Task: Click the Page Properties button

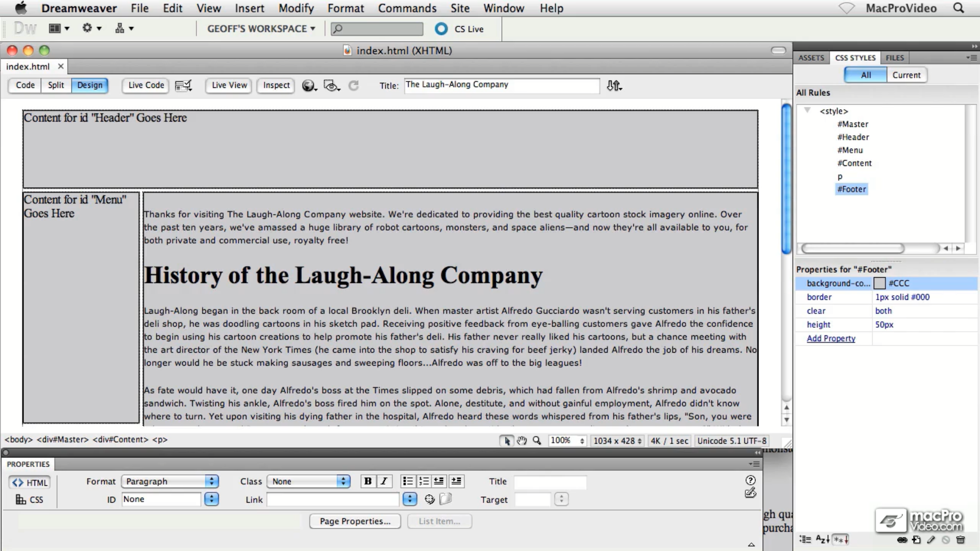Action: click(355, 521)
